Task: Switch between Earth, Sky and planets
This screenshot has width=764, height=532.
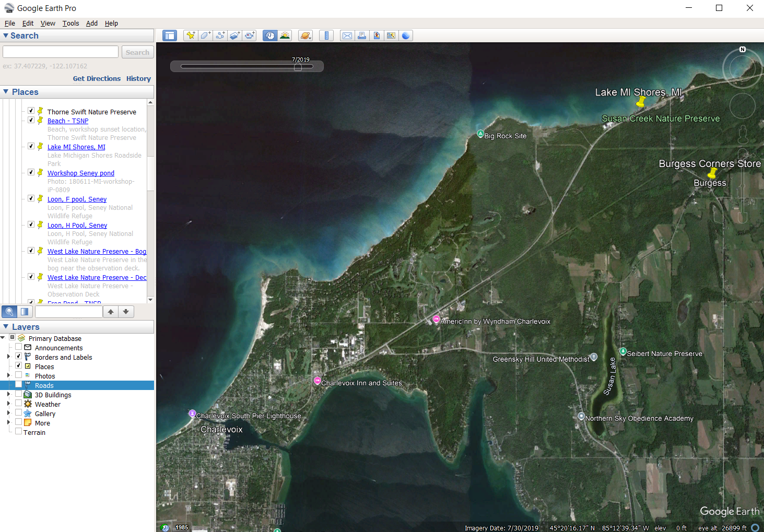Action: [305, 36]
